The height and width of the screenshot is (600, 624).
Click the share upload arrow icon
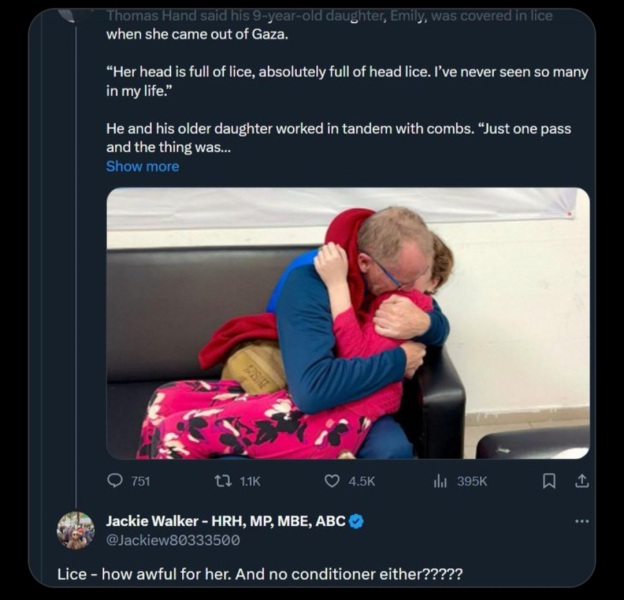[x=581, y=481]
